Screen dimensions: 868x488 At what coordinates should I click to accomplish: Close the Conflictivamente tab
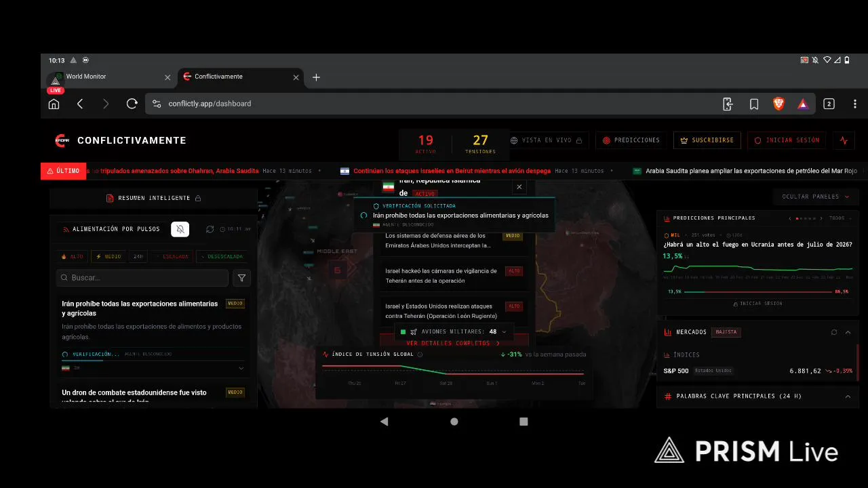click(x=296, y=77)
